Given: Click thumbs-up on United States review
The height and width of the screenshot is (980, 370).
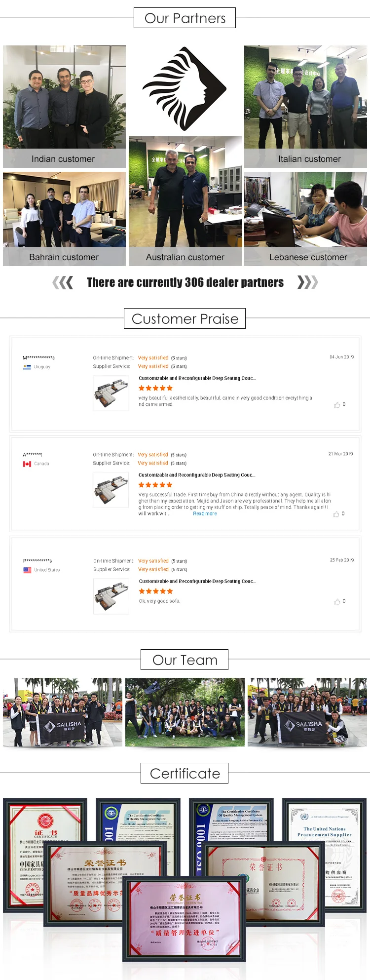Looking at the screenshot, I should tap(337, 601).
